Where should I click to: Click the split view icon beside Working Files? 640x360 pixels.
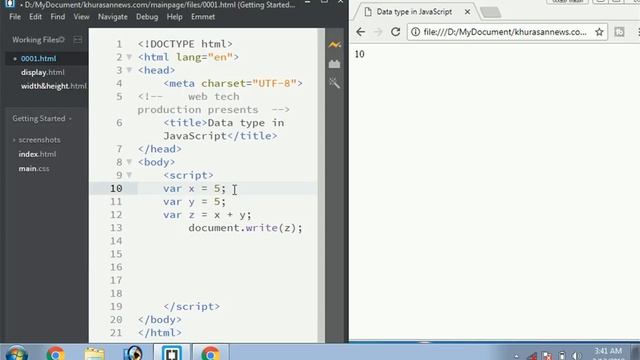click(x=78, y=40)
